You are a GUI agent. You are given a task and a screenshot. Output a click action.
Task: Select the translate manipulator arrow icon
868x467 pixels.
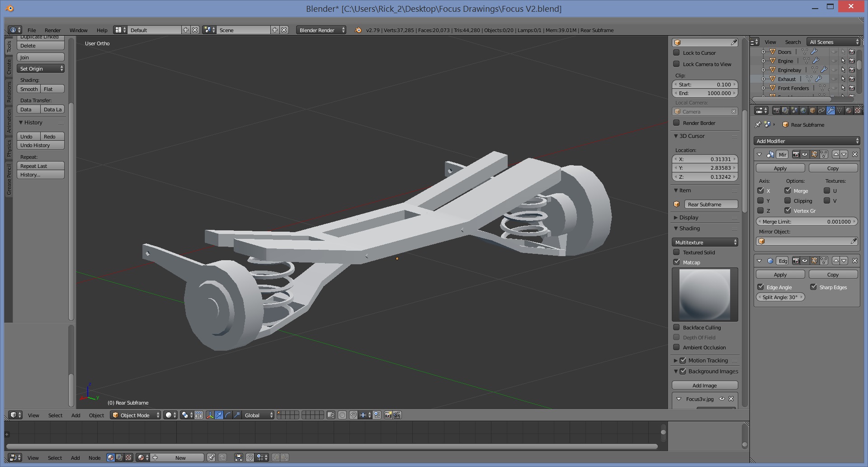[219, 415]
